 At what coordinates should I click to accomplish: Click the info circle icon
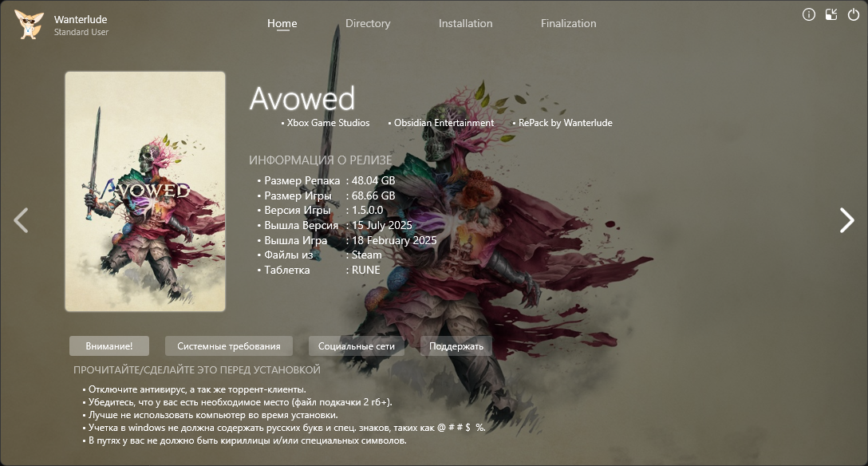pos(809,15)
